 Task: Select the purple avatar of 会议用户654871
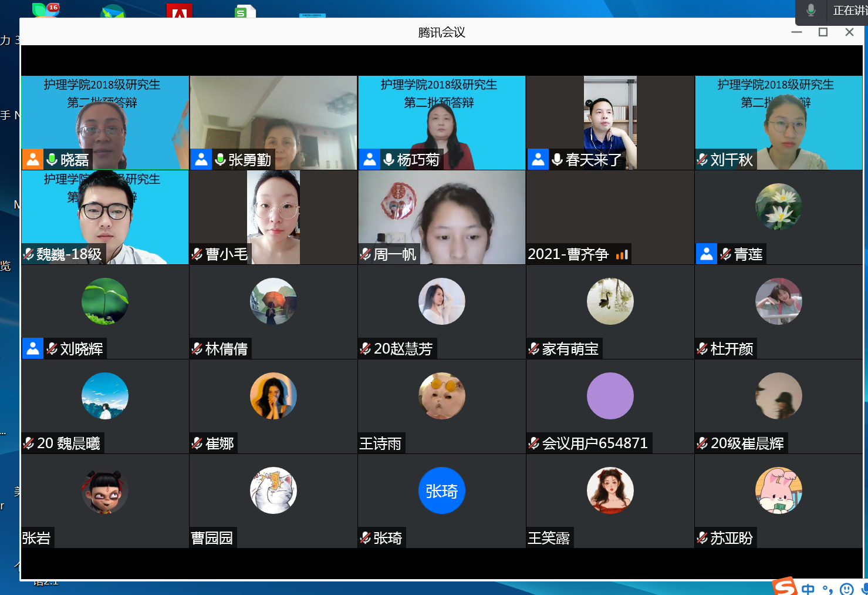610,396
